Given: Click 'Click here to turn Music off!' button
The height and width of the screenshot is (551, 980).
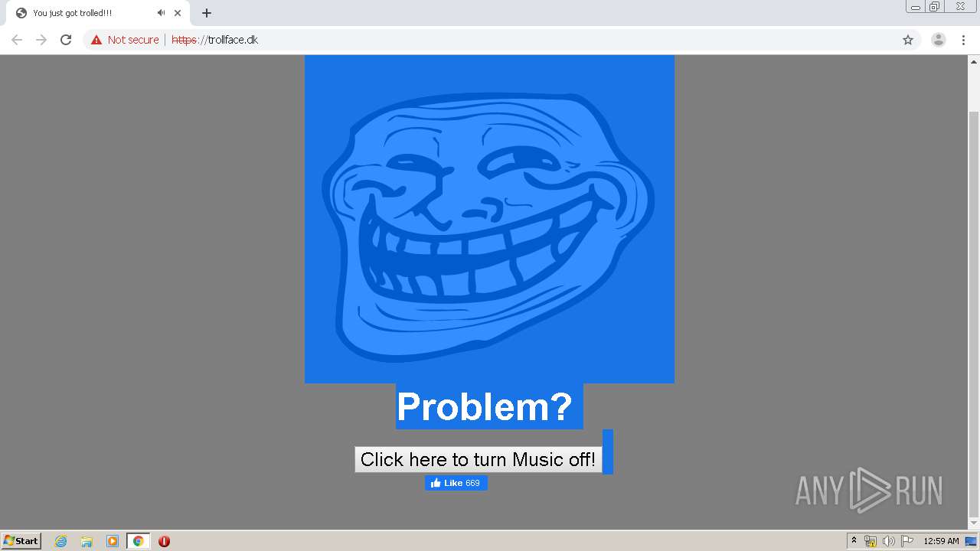Looking at the screenshot, I should tap(478, 459).
